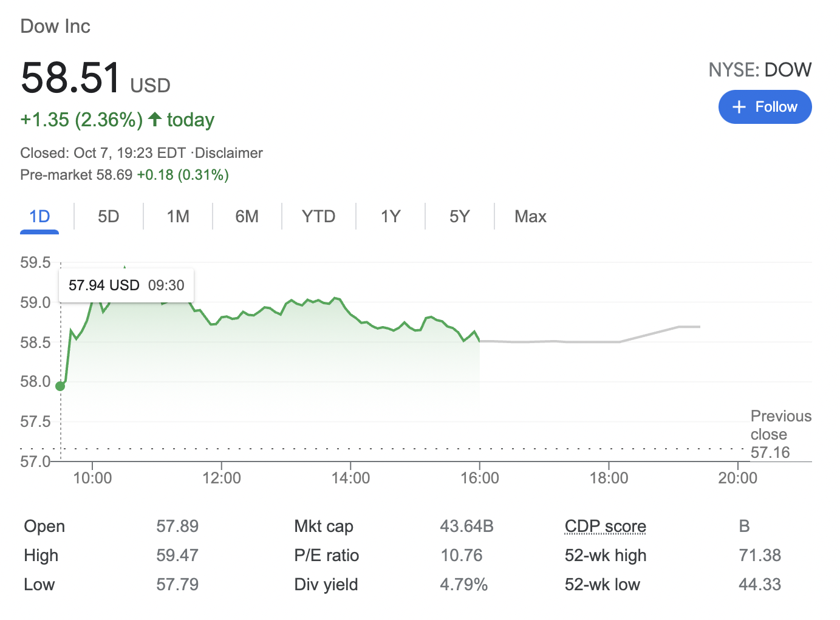Click the P/E ratio value 10.76
The image size is (840, 620).
(460, 554)
